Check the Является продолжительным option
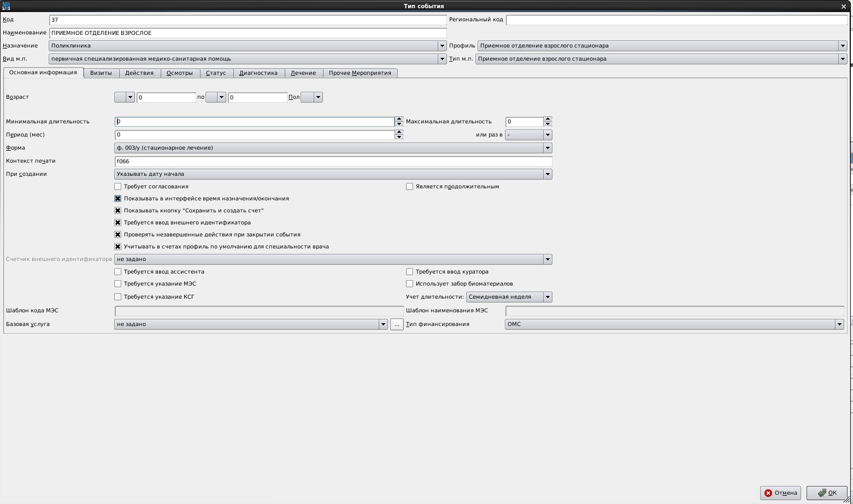The width and height of the screenshot is (853, 504). click(410, 187)
